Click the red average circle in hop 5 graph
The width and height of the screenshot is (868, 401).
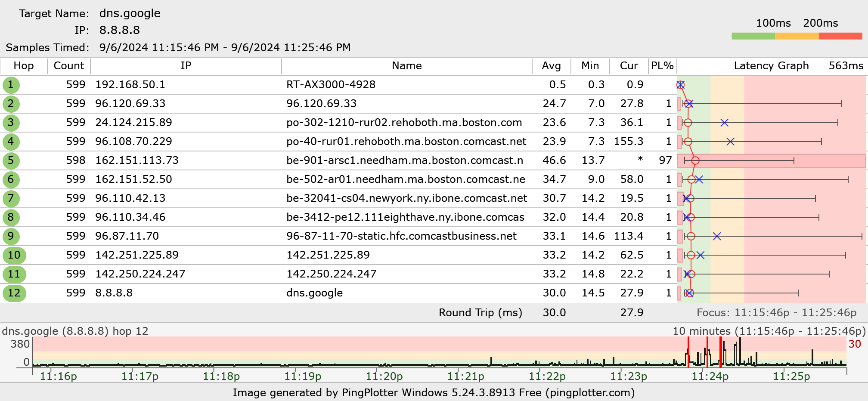(695, 160)
